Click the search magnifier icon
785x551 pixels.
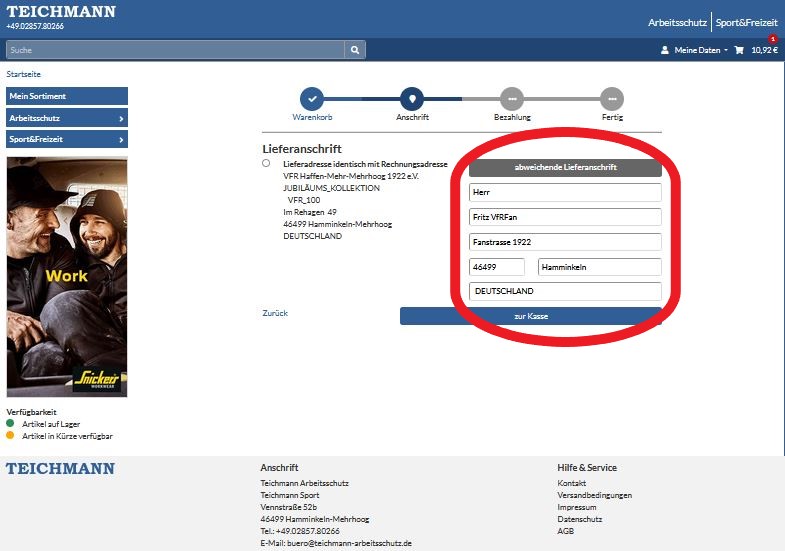pos(355,49)
